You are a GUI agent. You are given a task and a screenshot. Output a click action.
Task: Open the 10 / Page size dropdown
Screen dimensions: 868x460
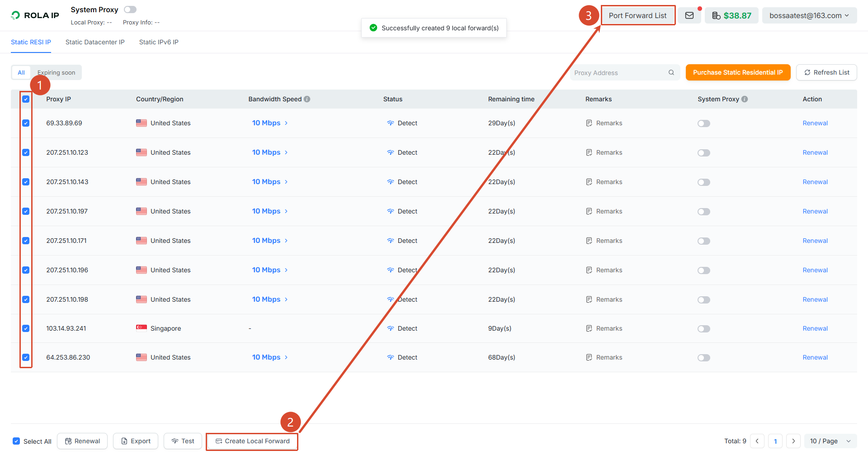(x=830, y=441)
